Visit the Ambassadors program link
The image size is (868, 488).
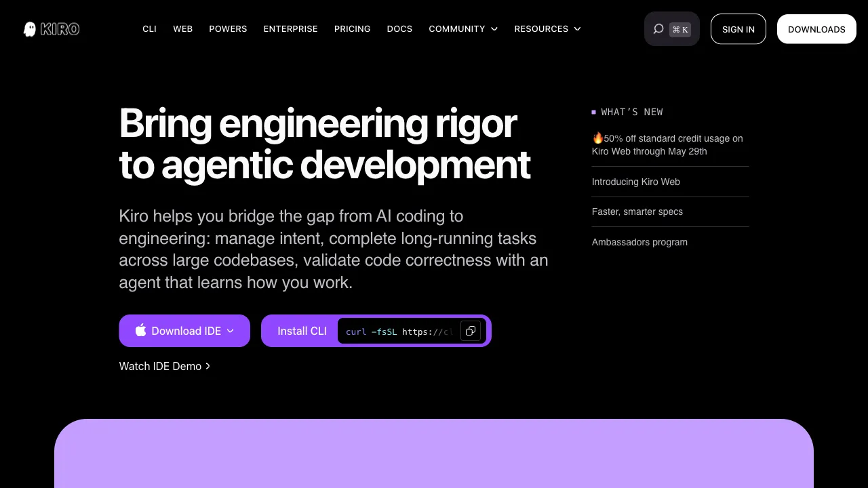[x=639, y=242]
